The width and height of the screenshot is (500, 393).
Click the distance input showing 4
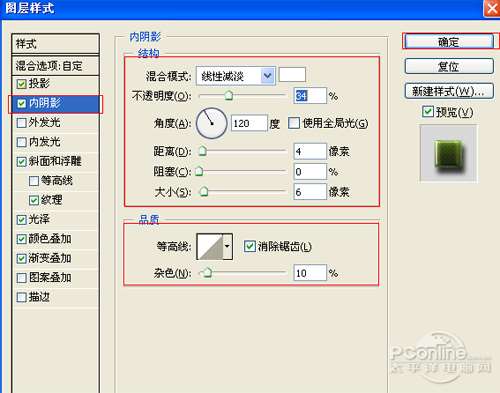(x=310, y=152)
